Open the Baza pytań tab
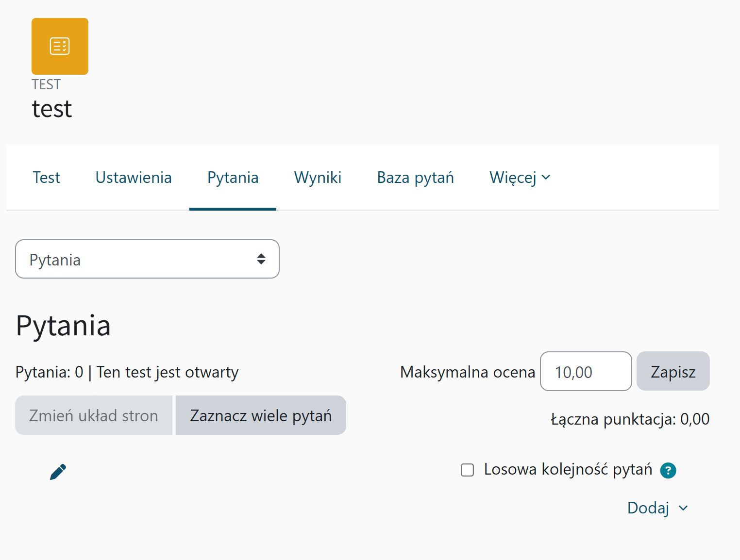The image size is (740, 560). coord(415,177)
